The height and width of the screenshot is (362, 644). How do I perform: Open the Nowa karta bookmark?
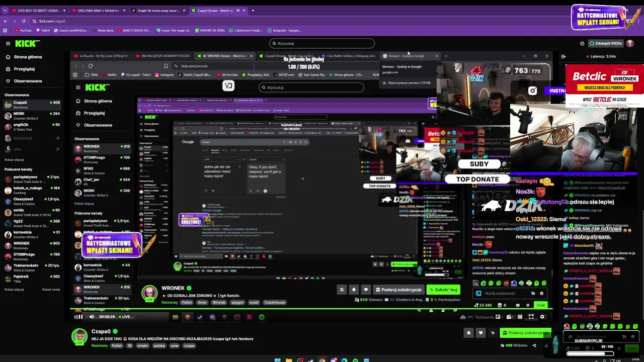[103, 30]
